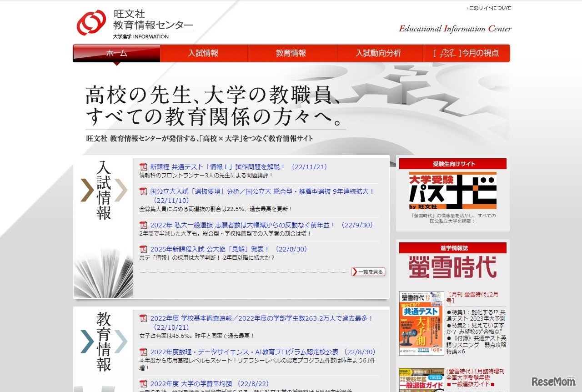Screen dimensions: 582x392
Task: Click the 螢雪時代 magazine logo
Action: coord(453,267)
